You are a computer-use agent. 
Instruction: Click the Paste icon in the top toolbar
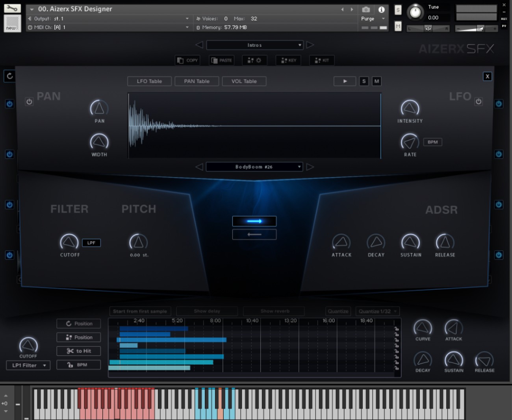(x=221, y=60)
